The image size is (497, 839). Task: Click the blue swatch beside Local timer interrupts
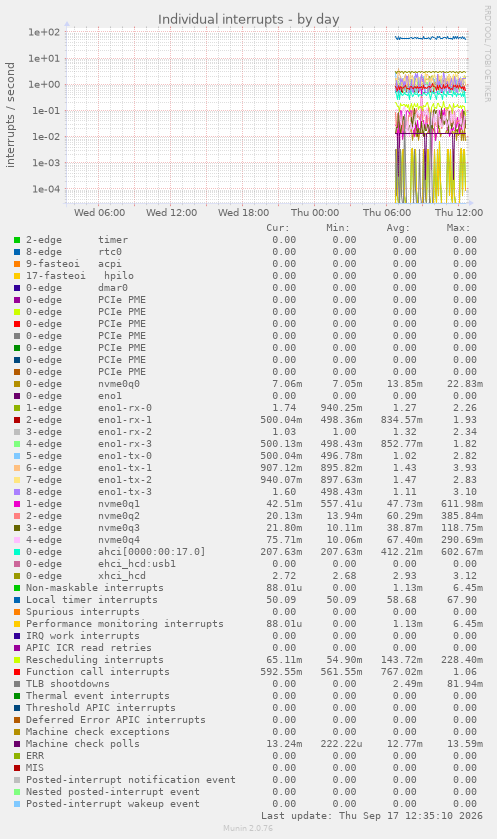coord(17,600)
